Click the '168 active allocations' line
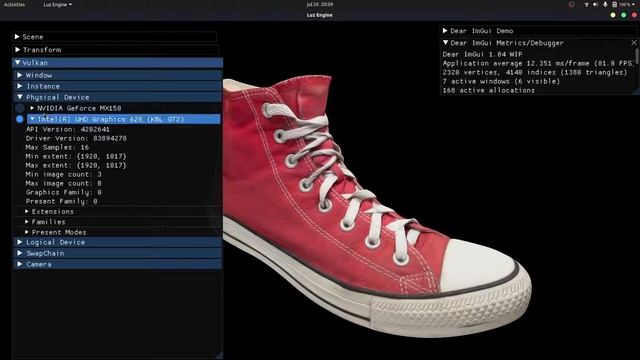This screenshot has height=360, width=640. point(489,90)
